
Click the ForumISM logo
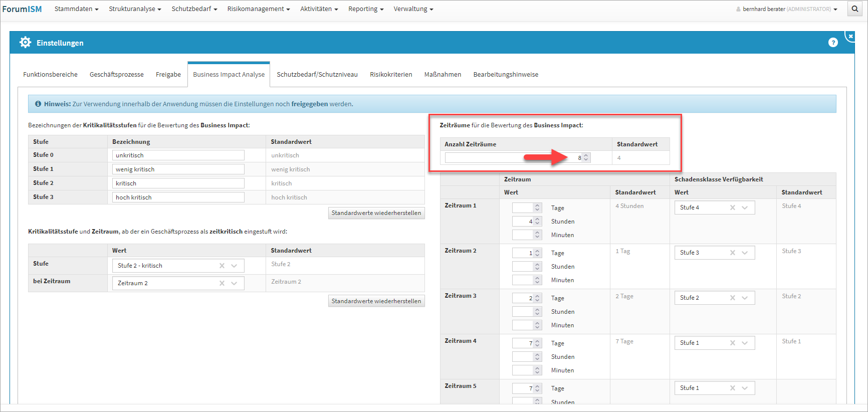tap(22, 9)
